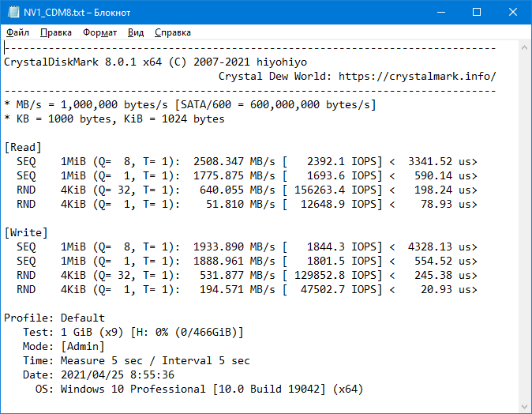Minimize the Notepad window
The width and height of the screenshot is (532, 414).
(x=441, y=12)
